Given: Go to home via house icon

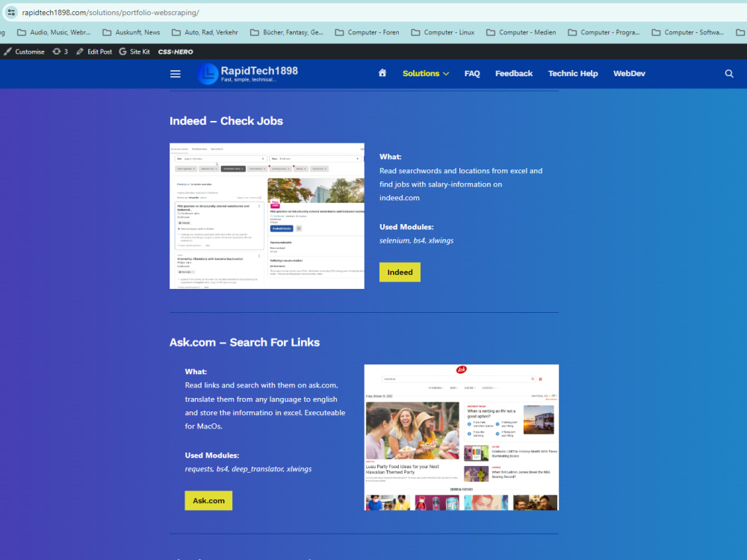Looking at the screenshot, I should pos(382,73).
